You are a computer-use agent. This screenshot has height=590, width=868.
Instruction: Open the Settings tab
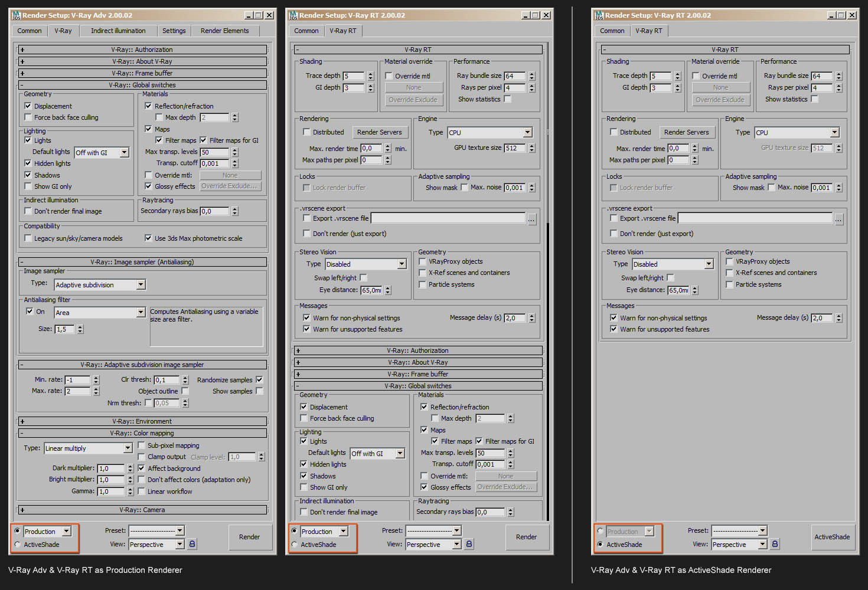174,31
